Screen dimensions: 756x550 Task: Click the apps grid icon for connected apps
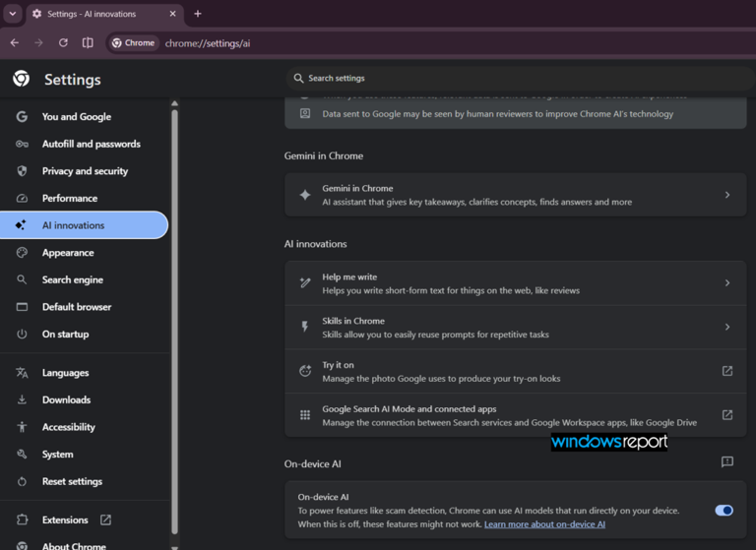(x=305, y=415)
